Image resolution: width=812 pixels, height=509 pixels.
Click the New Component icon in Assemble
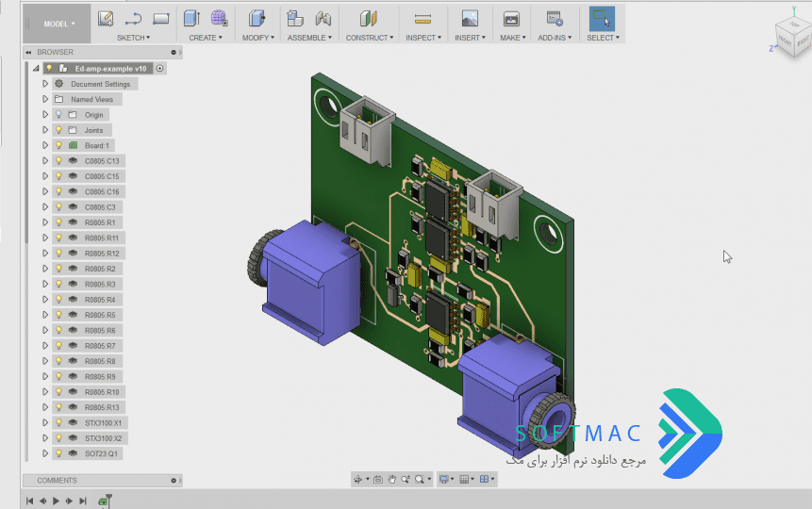coord(295,19)
